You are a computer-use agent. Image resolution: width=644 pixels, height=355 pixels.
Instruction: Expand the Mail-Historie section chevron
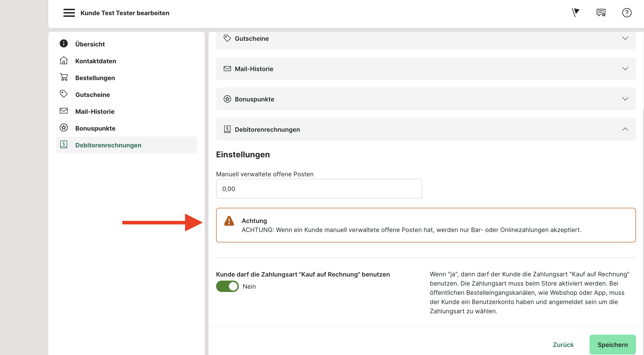pyautogui.click(x=625, y=68)
